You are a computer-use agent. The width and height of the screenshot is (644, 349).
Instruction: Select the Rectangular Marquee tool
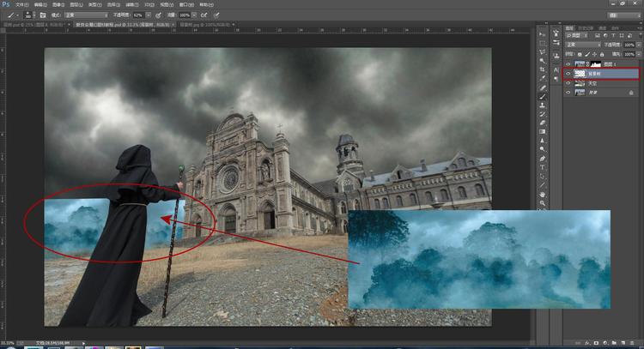point(542,43)
